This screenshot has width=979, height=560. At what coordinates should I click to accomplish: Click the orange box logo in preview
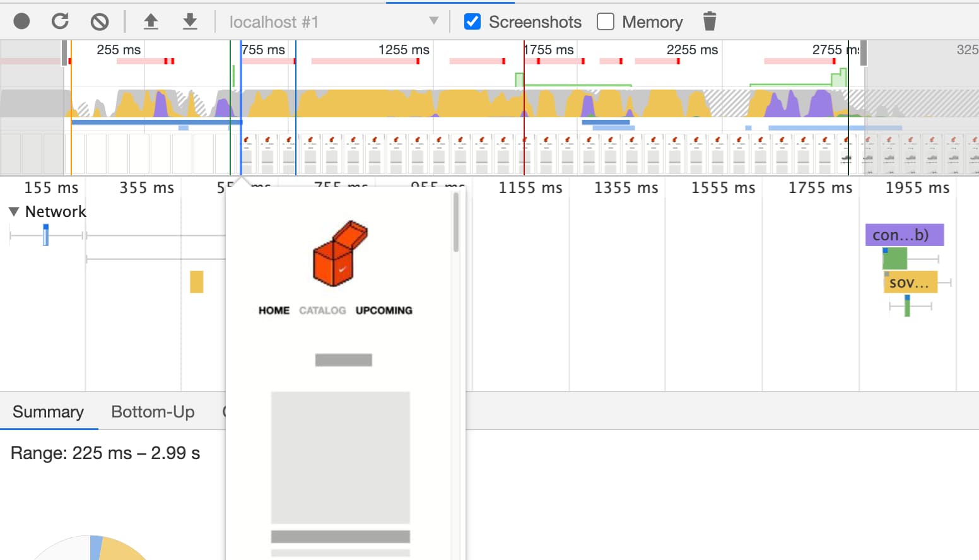tap(340, 254)
